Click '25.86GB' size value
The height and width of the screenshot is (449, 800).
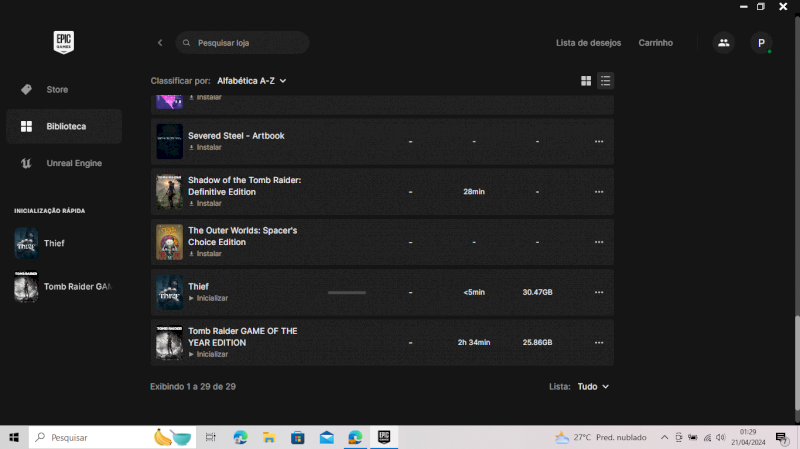(537, 342)
